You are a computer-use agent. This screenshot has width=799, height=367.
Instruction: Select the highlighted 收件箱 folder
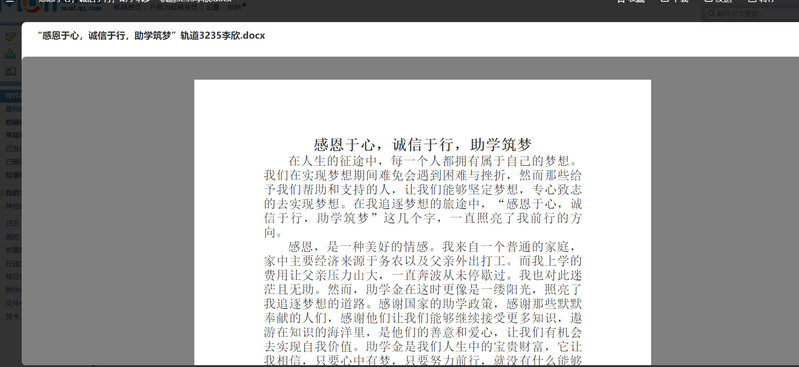[11, 95]
